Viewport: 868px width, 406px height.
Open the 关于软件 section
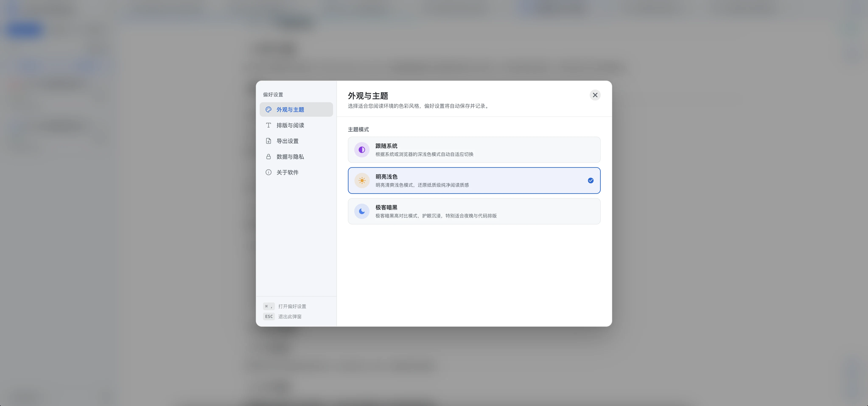click(x=296, y=172)
